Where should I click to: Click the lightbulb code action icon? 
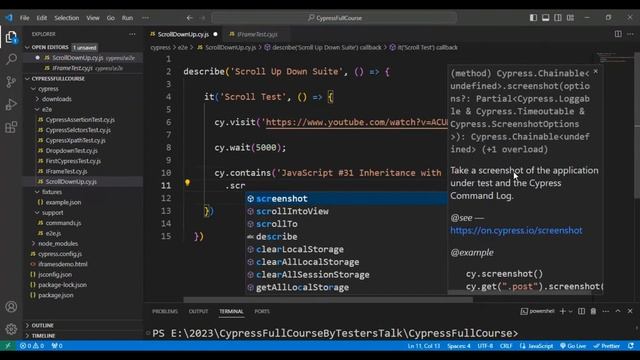[x=187, y=182]
